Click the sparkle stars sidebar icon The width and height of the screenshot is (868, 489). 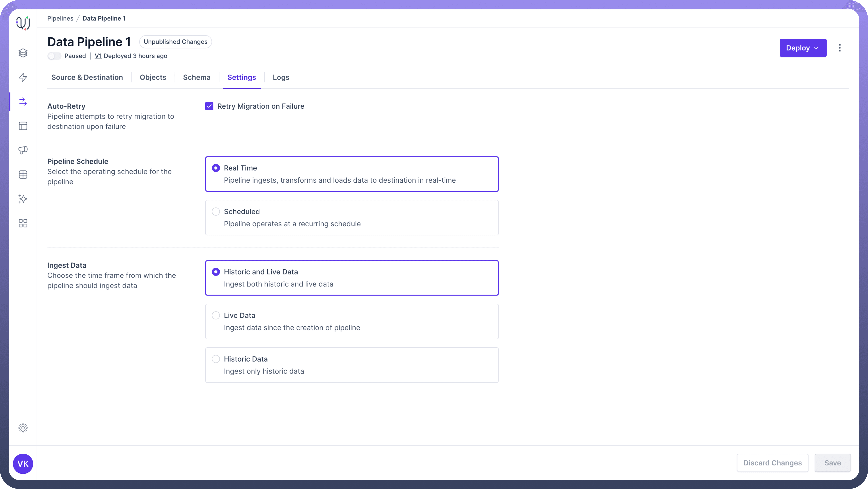point(23,199)
